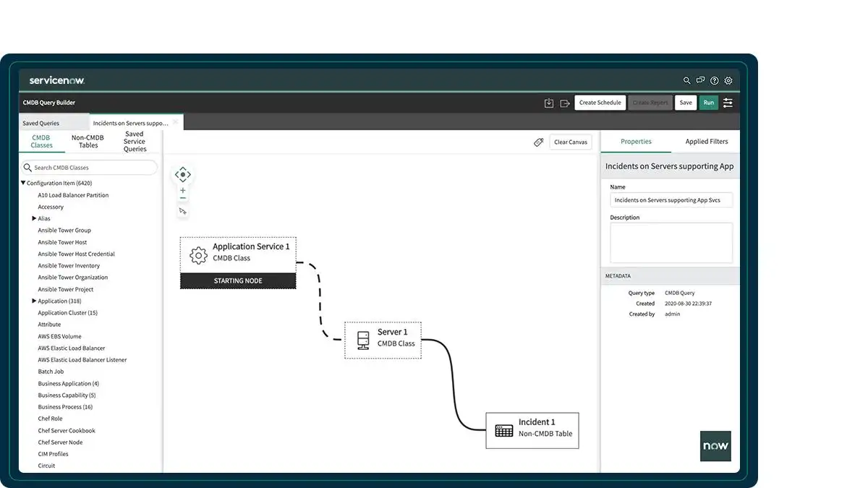Select Ansible Tower Host class
The height and width of the screenshot is (488, 868).
point(62,242)
